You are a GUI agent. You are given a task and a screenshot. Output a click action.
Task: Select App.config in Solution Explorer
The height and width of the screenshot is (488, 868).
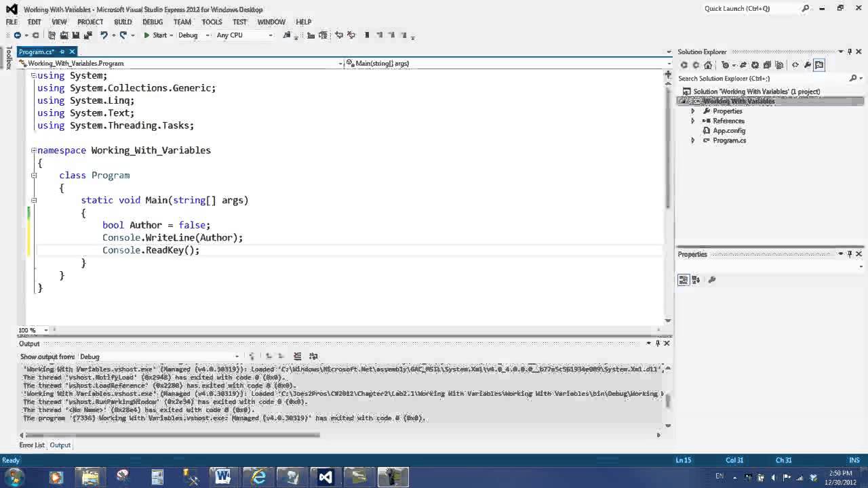click(729, 131)
